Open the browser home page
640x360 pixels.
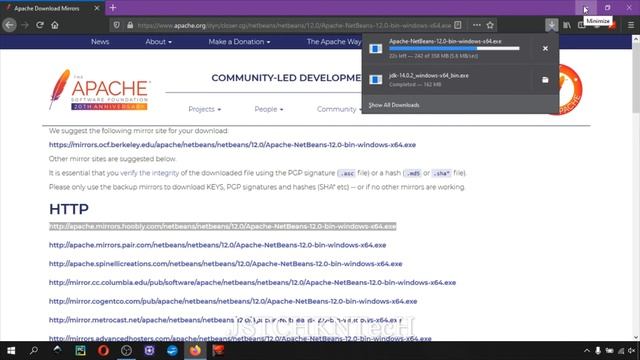(x=55, y=25)
